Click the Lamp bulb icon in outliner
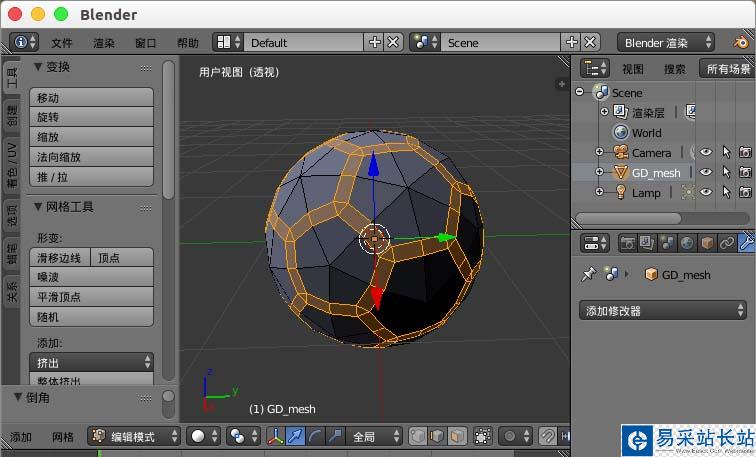Viewport: 756px width, 457px height. [x=621, y=192]
